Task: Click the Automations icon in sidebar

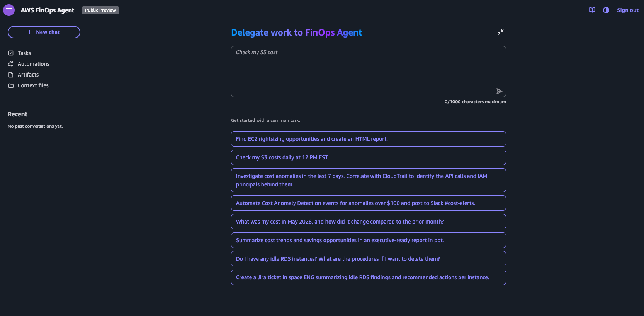Action: coord(11,64)
